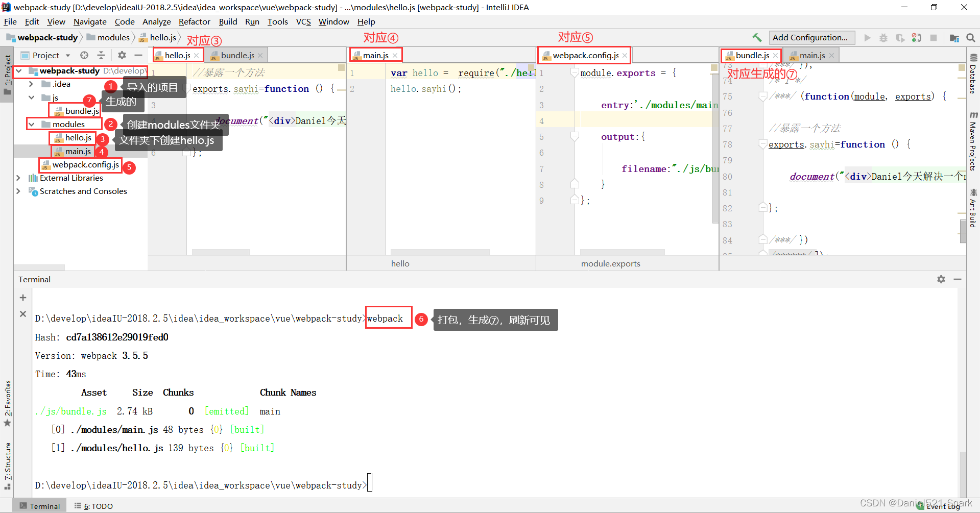Close the left bundle.js tab

(260, 56)
